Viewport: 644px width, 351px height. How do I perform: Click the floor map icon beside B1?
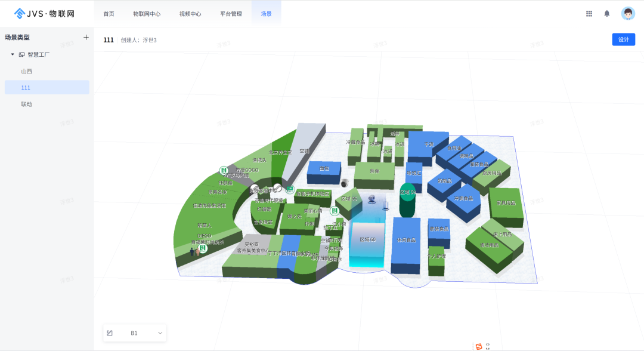(110, 333)
